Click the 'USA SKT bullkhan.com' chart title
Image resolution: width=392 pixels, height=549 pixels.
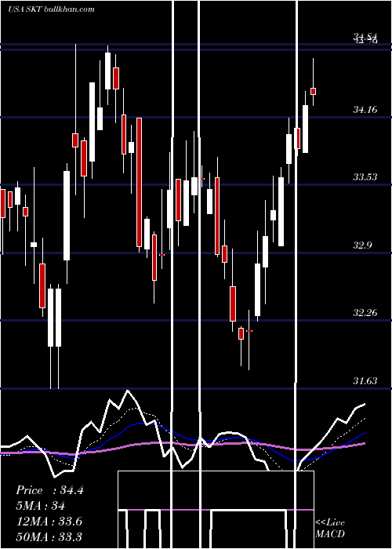tap(51, 9)
